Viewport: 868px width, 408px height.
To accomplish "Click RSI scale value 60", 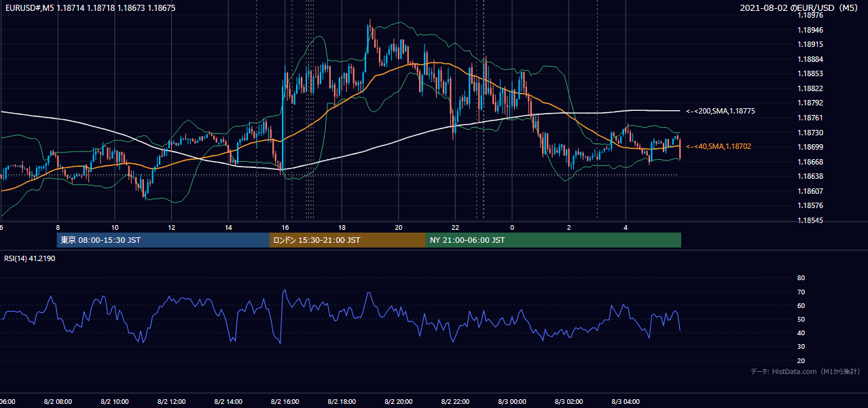I will point(801,305).
